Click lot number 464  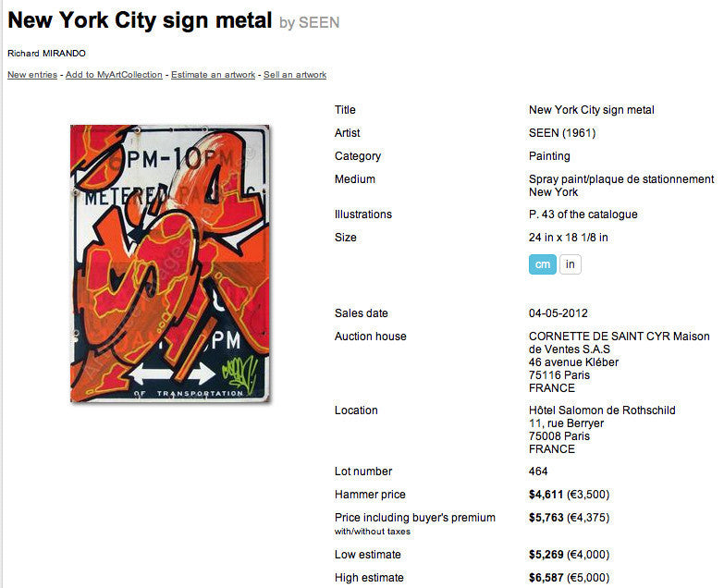[538, 472]
